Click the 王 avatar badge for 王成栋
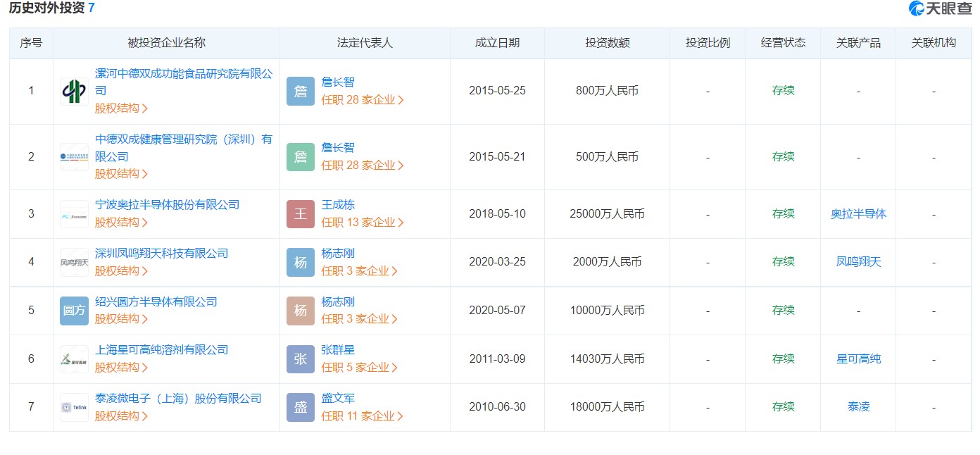980x455 pixels. [x=301, y=214]
